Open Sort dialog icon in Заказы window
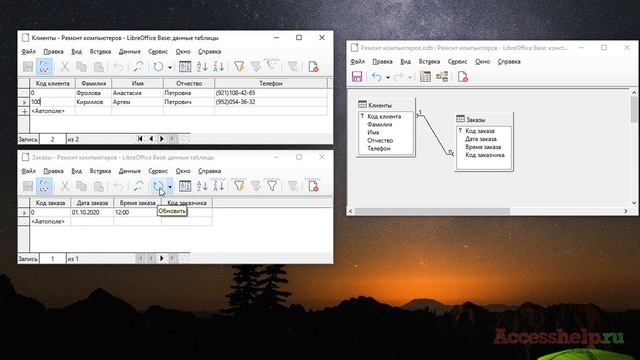 [185, 187]
